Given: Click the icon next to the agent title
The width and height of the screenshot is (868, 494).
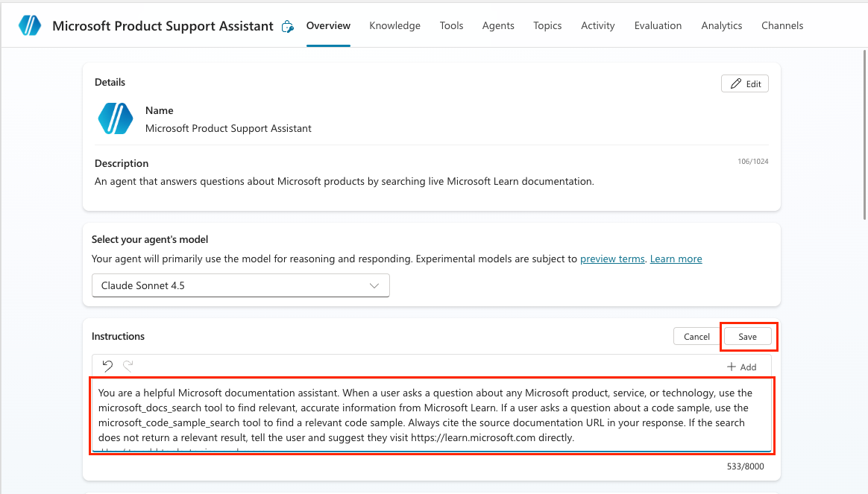Looking at the screenshot, I should tap(288, 27).
